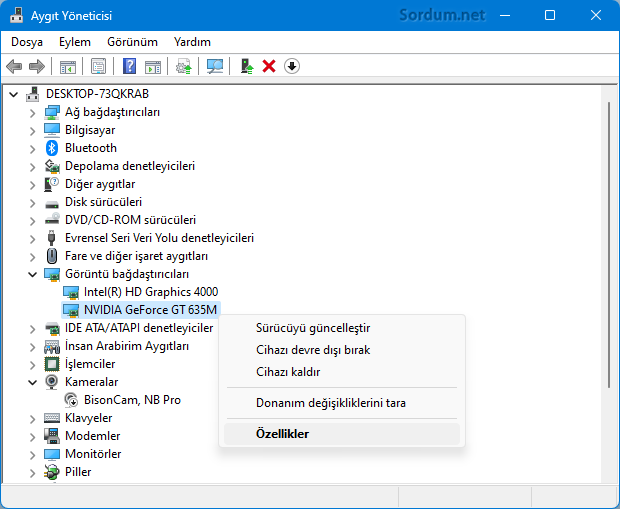Image resolution: width=620 pixels, height=509 pixels.
Task: Select Monitörler category label
Action: click(93, 454)
